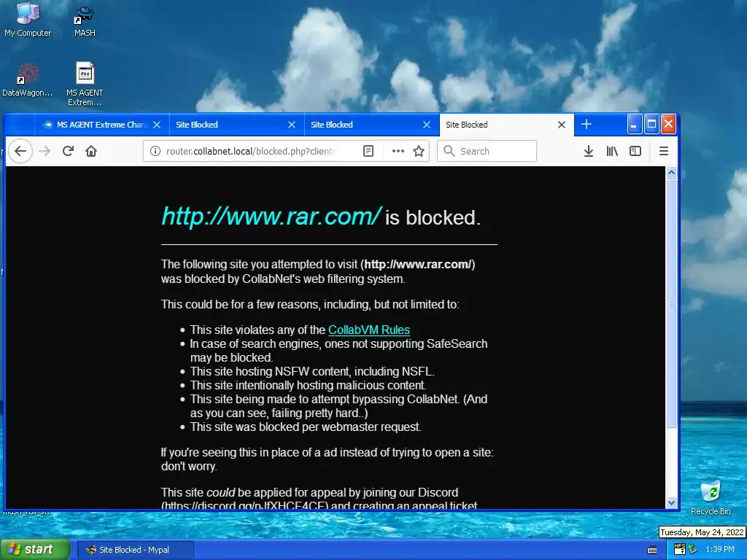Click the HFS tray icon
The height and width of the screenshot is (560, 747).
coord(680,549)
